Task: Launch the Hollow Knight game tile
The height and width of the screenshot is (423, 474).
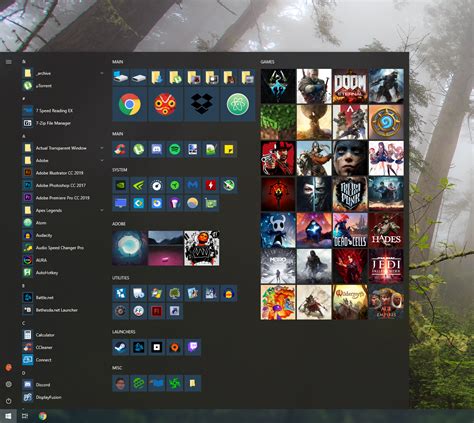Action: [278, 230]
